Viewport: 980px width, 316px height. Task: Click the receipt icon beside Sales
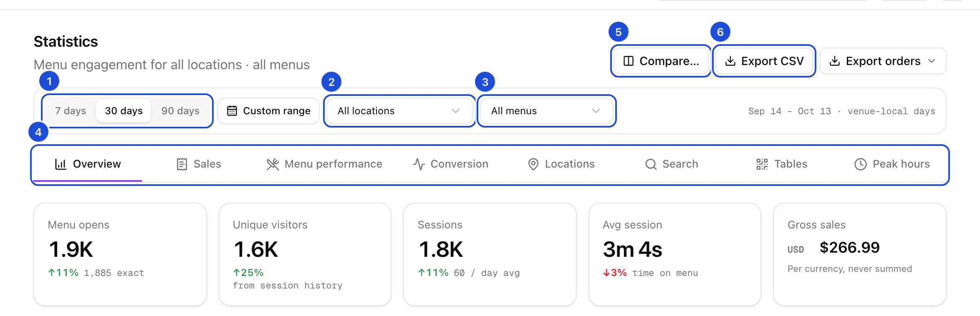182,164
